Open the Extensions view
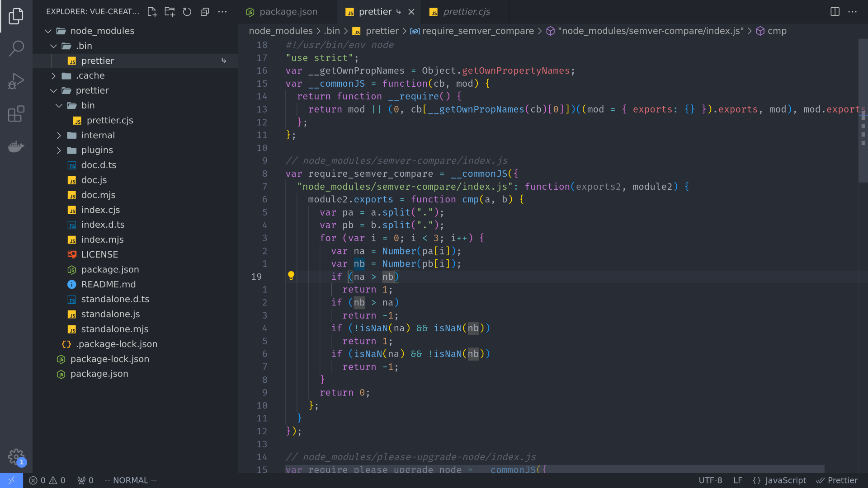The height and width of the screenshot is (488, 868). click(x=16, y=114)
